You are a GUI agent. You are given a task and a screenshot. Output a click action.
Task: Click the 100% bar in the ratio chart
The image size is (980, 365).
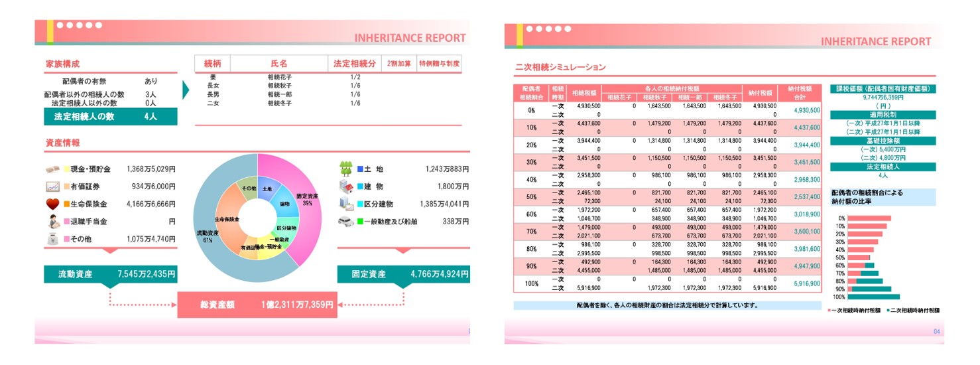874,297
